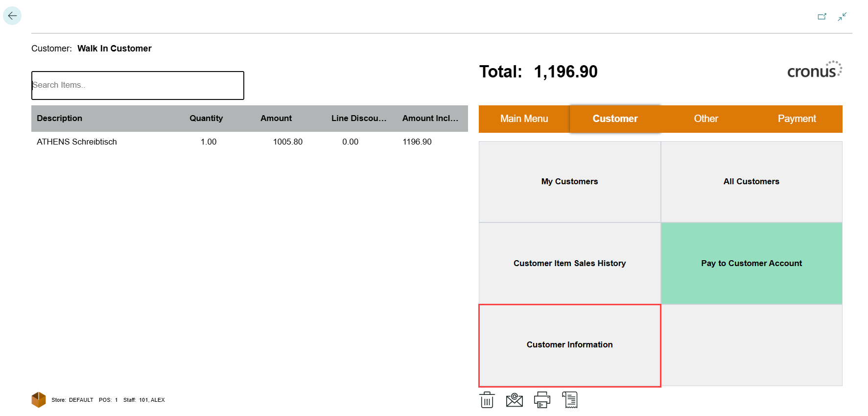Click the Amount column header
This screenshot has height=416, width=868.
click(276, 118)
